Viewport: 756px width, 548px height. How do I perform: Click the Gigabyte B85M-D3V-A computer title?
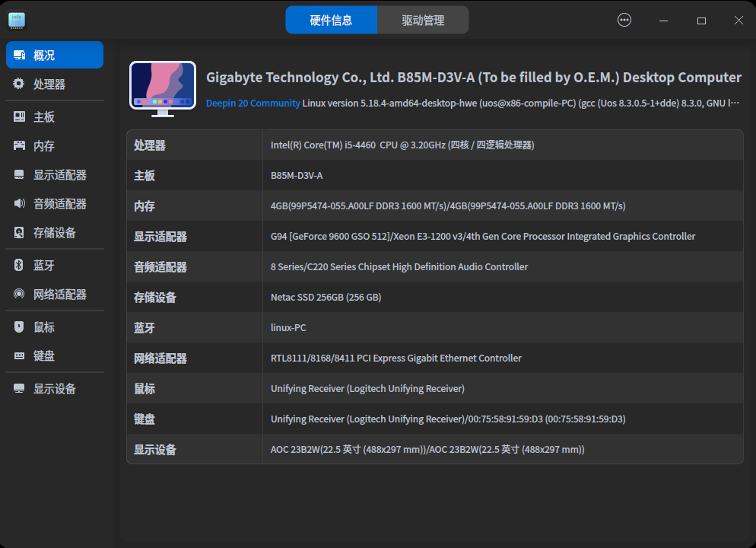(472, 77)
